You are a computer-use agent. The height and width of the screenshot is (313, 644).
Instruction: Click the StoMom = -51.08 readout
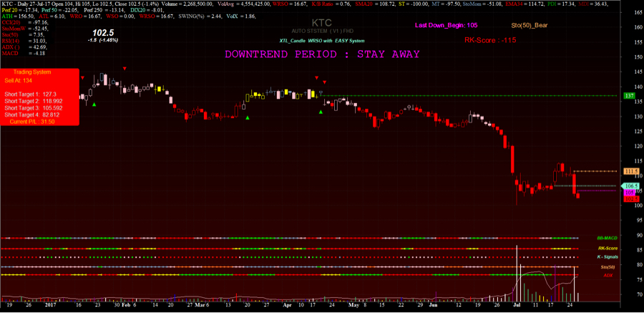(x=484, y=4)
